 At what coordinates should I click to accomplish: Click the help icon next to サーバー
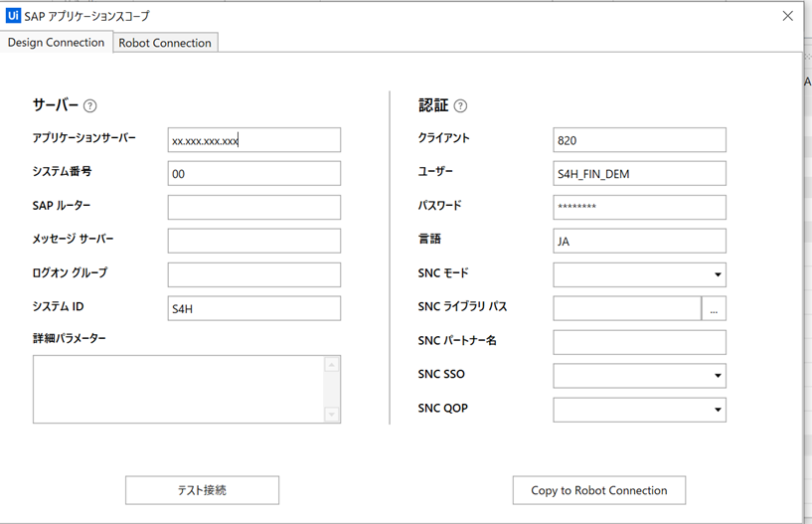pyautogui.click(x=90, y=106)
